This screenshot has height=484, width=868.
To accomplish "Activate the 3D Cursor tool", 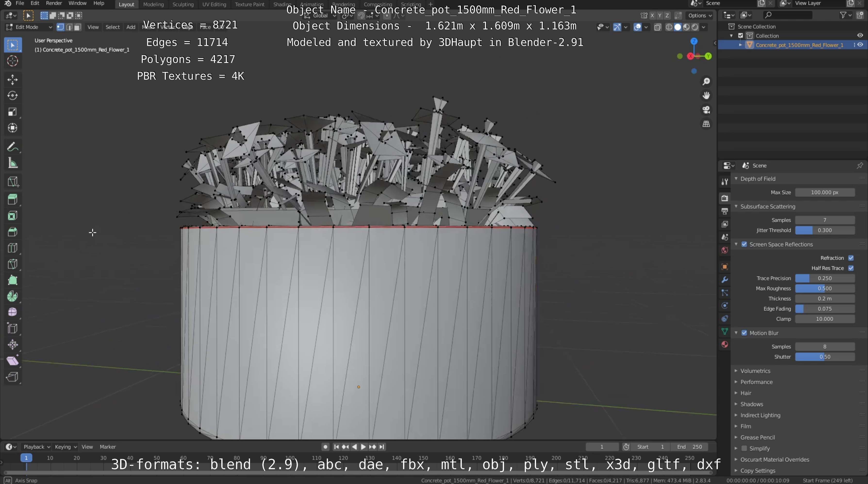I will pyautogui.click(x=13, y=61).
